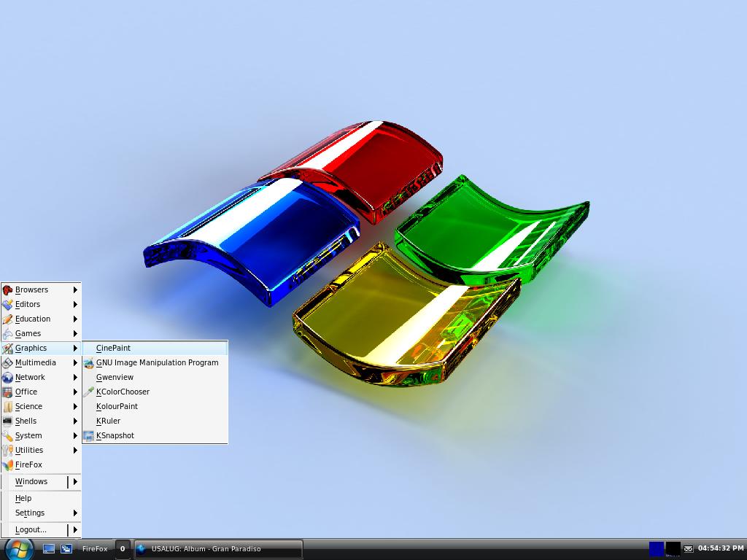Choose Logout... in the main menu
Viewport: 747px width, 560px height.
click(31, 529)
